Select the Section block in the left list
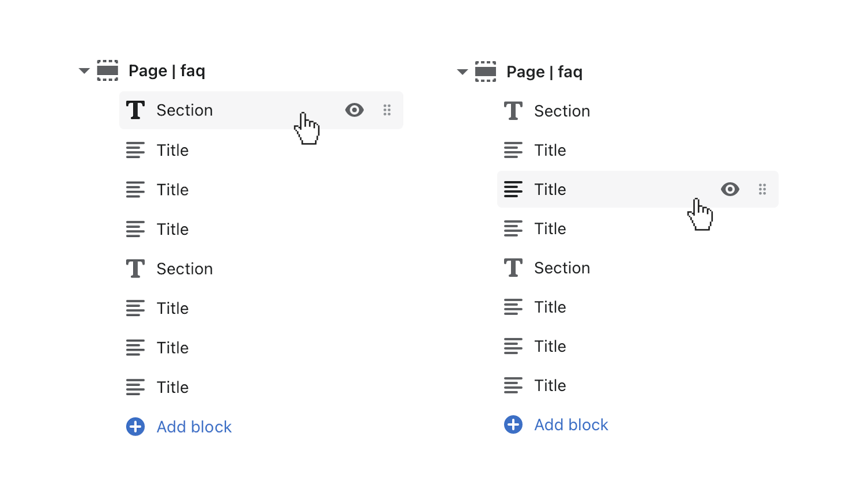868x496 pixels. 185,110
